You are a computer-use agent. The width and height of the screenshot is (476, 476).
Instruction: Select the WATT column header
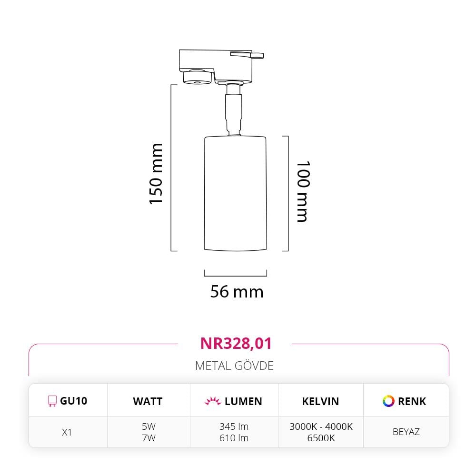point(148,401)
